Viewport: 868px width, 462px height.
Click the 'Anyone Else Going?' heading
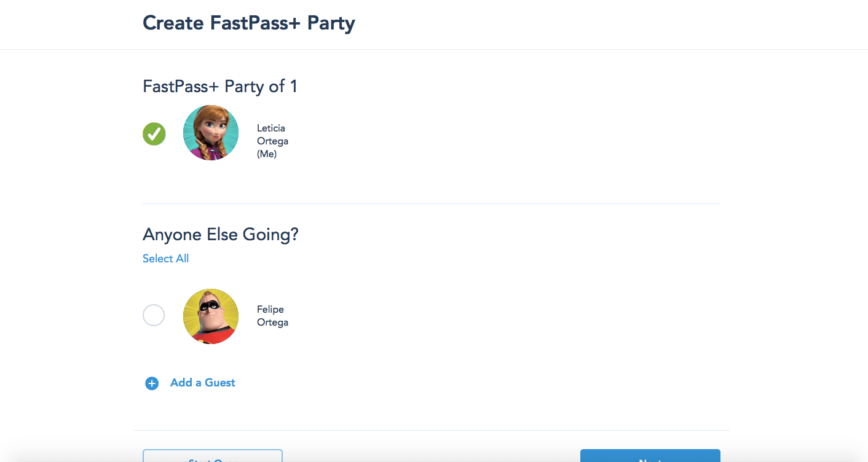(220, 235)
